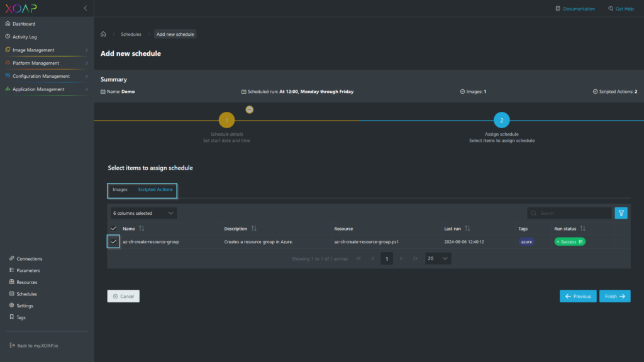Go to next page arrow
Screen dimensions: 644x362
tap(401, 258)
